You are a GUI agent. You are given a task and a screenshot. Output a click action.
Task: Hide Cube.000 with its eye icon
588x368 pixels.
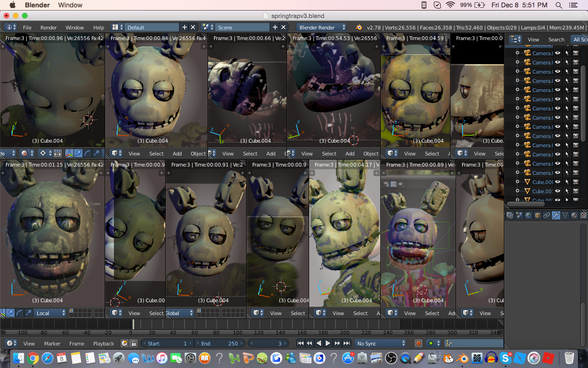pyautogui.click(x=558, y=182)
